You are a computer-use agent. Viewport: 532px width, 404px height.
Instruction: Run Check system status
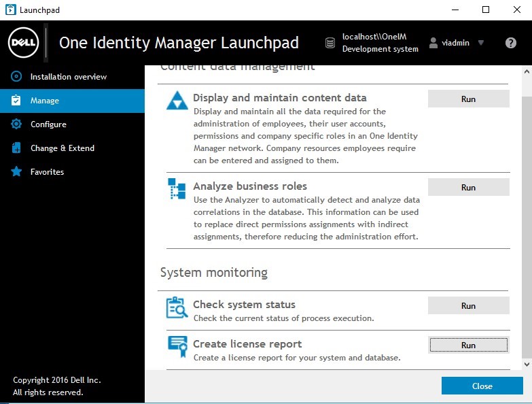(469, 305)
